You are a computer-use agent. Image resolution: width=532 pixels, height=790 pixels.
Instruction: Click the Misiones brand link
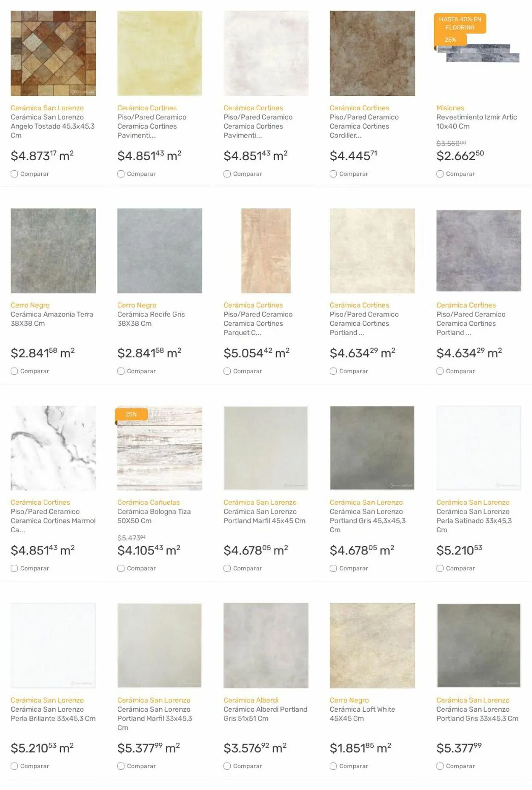[x=450, y=108]
